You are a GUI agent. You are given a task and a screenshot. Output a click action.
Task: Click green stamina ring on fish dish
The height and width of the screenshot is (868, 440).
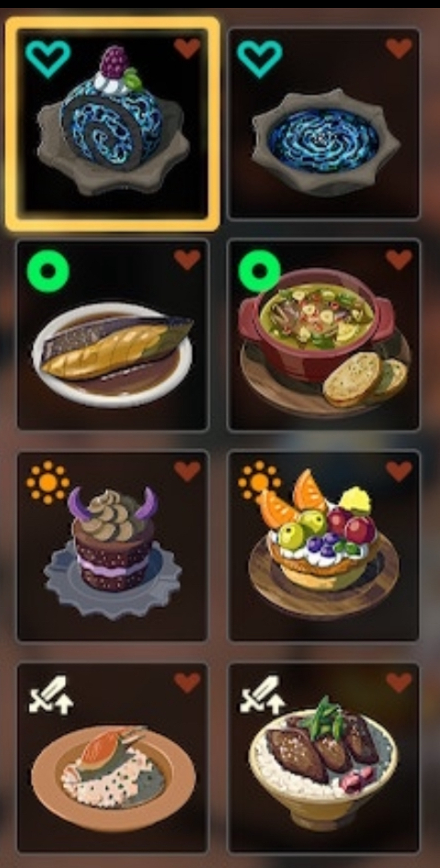48,270
